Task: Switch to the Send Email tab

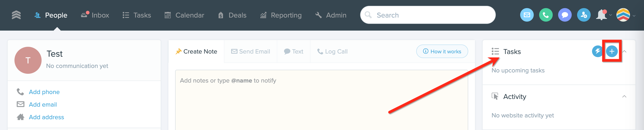Action: (x=251, y=52)
